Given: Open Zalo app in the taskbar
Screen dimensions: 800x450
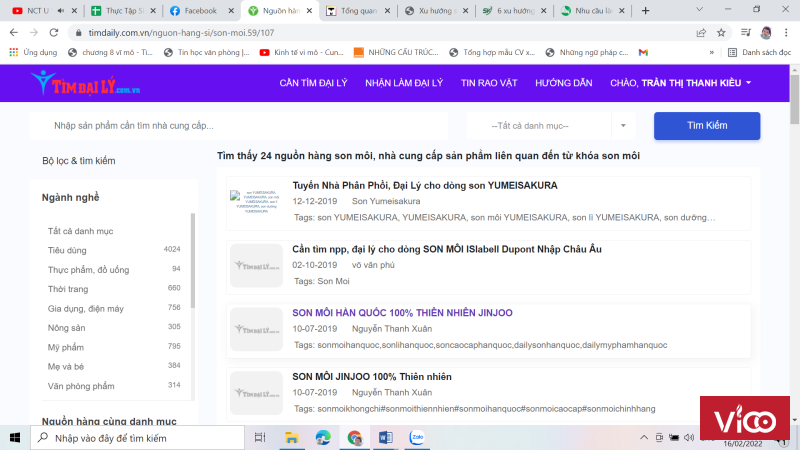Looking at the screenshot, I should (417, 437).
